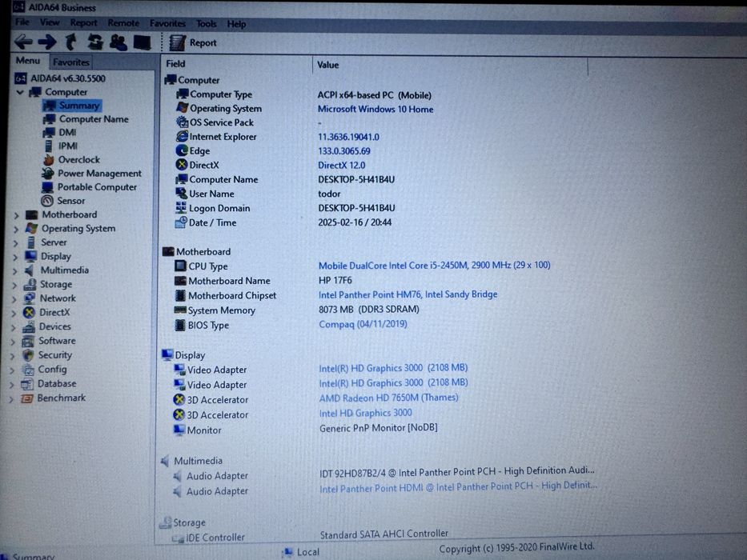Screen dimensions: 747x560
Task: Open the Report toolbar button
Action: (x=194, y=43)
